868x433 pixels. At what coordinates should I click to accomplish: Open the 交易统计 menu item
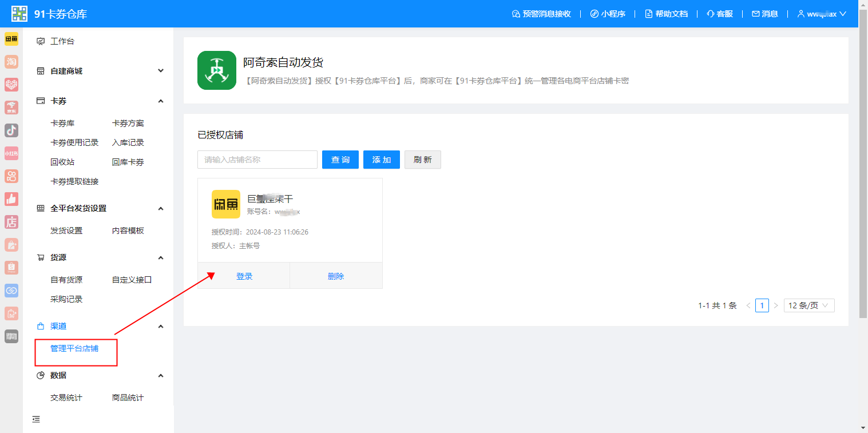point(66,398)
